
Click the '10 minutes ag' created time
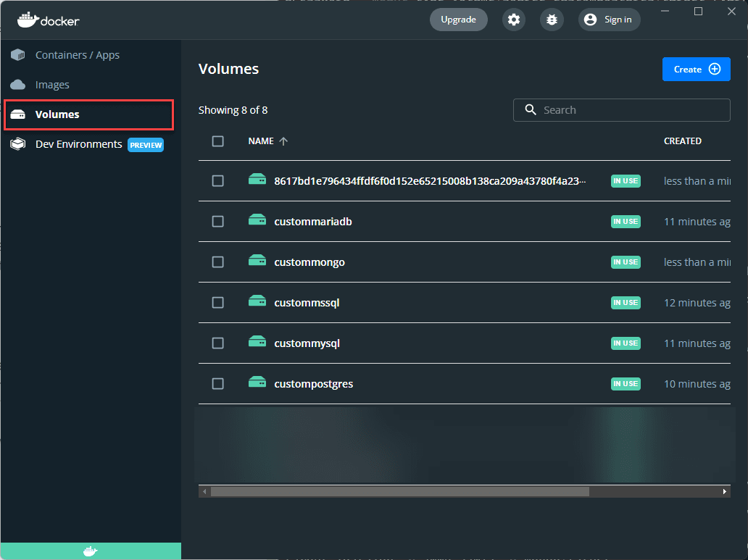(x=697, y=383)
